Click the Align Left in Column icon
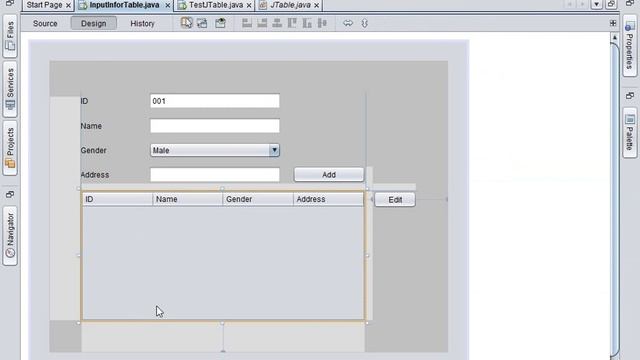 [247, 23]
